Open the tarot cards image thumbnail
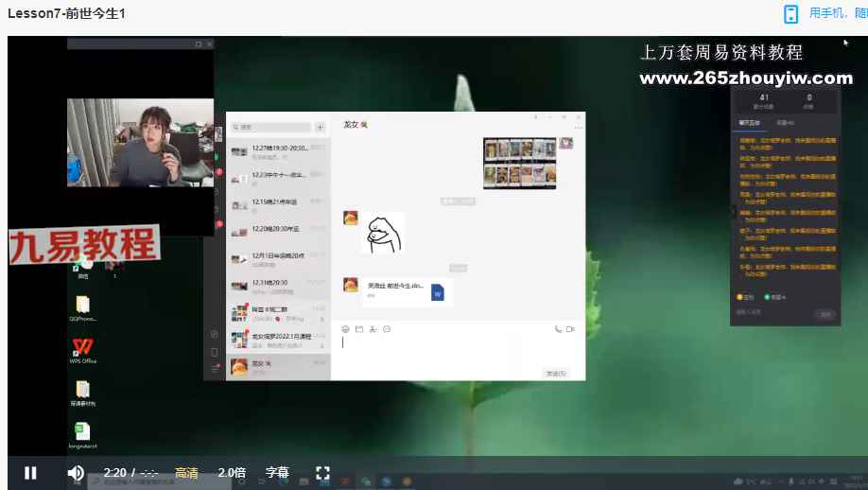 coord(519,164)
